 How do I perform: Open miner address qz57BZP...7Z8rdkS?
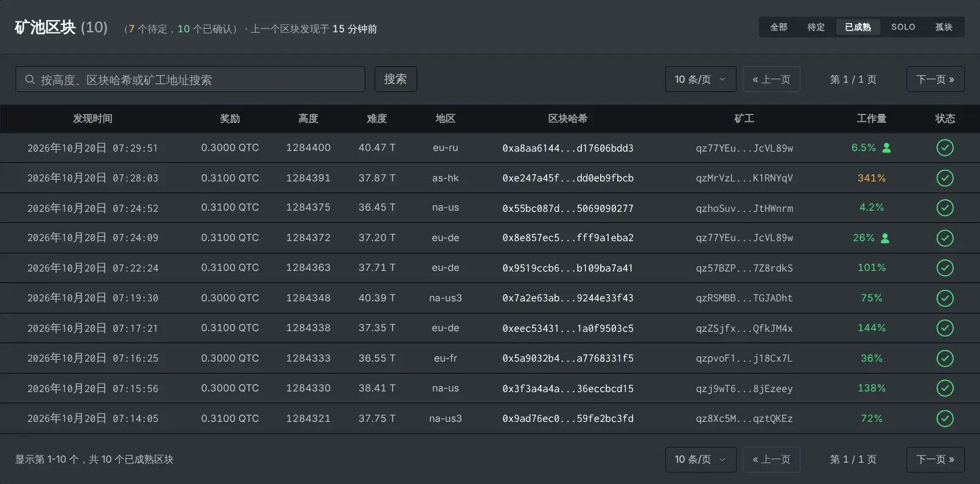point(744,268)
